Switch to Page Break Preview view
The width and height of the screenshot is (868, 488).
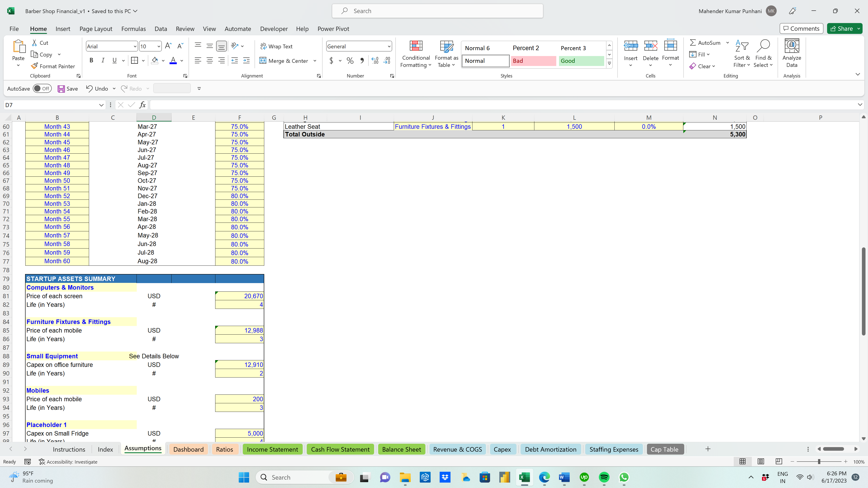(779, 461)
